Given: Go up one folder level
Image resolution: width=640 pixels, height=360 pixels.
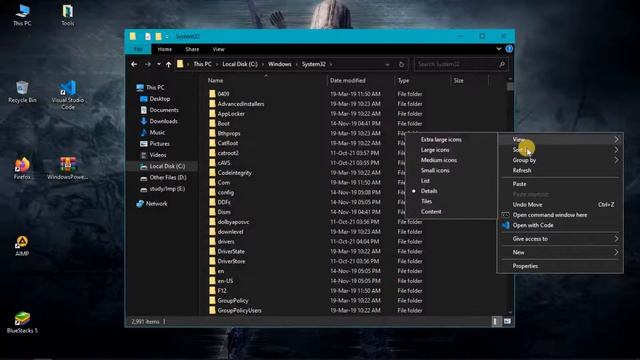Looking at the screenshot, I should 169,64.
